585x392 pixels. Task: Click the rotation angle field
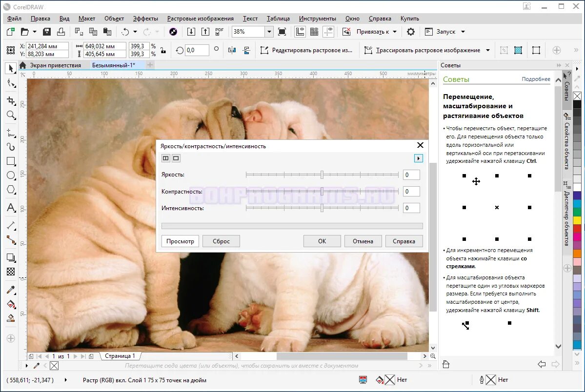197,50
